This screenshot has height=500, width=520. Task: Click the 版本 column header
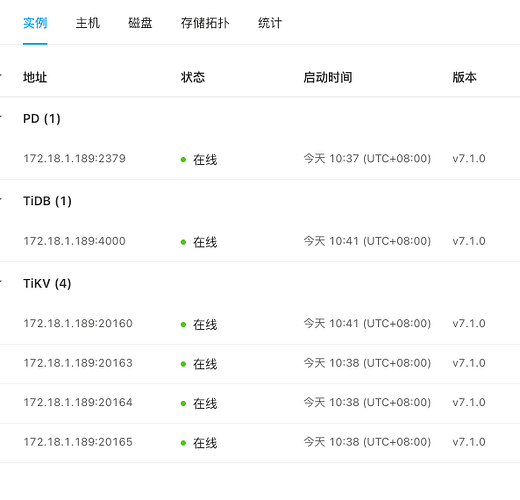coord(464,77)
